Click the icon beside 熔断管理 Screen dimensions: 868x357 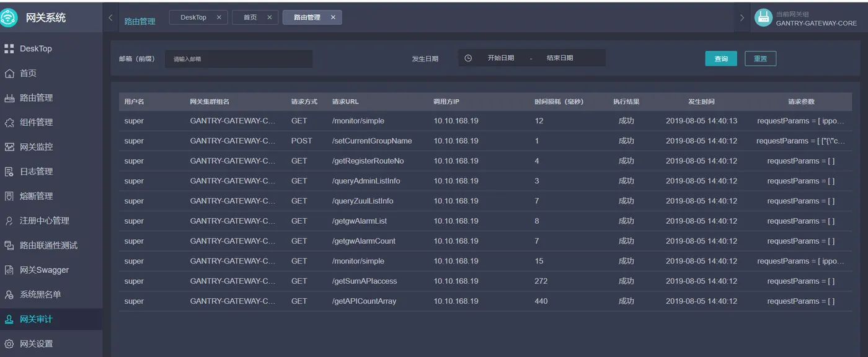(x=9, y=196)
